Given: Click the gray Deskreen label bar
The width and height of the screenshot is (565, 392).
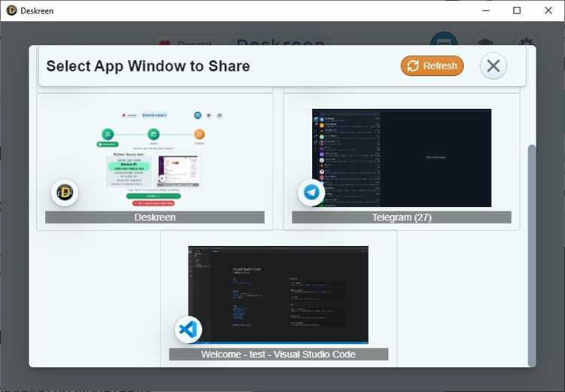Looking at the screenshot, I should pyautogui.click(x=155, y=217).
